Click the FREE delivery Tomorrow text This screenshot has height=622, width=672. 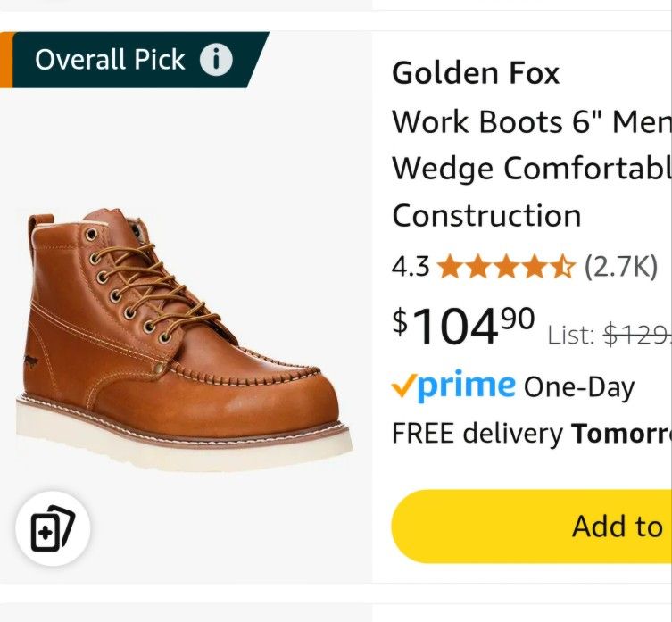(x=531, y=434)
